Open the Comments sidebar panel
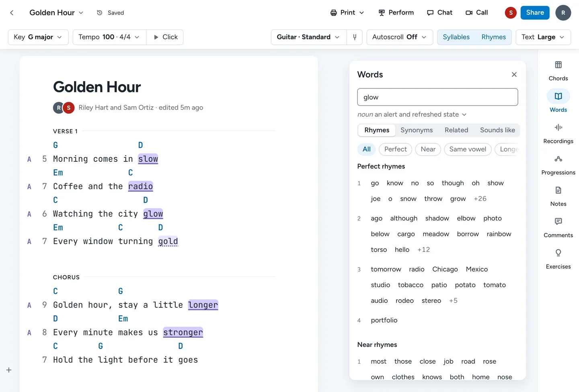This screenshot has width=579, height=392. 558,227
